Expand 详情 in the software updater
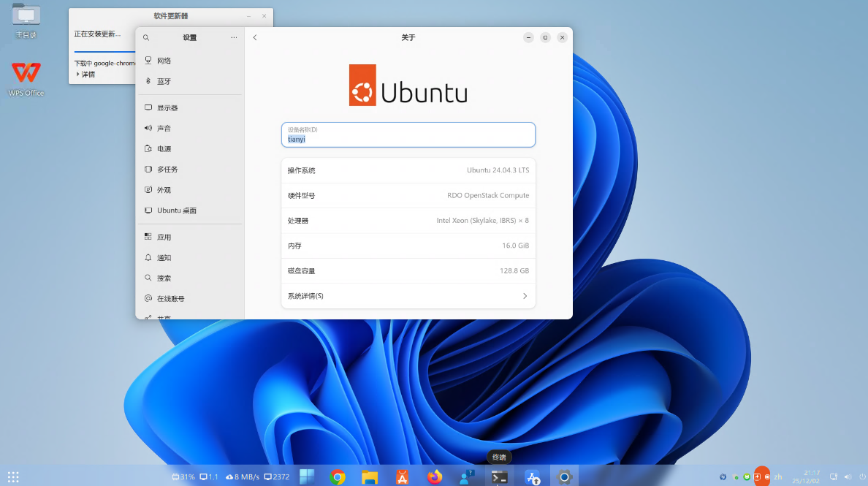This screenshot has width=868, height=486. pyautogui.click(x=86, y=74)
